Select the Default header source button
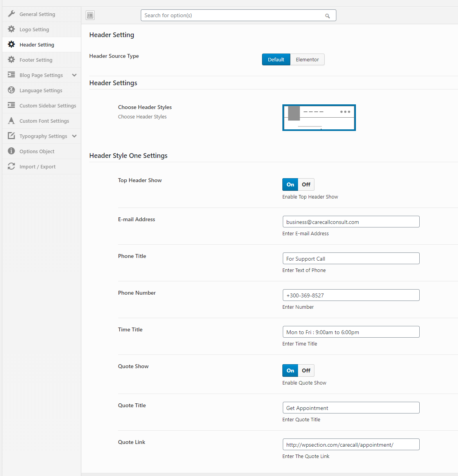Viewport: 458px width, 476px height. (276, 59)
